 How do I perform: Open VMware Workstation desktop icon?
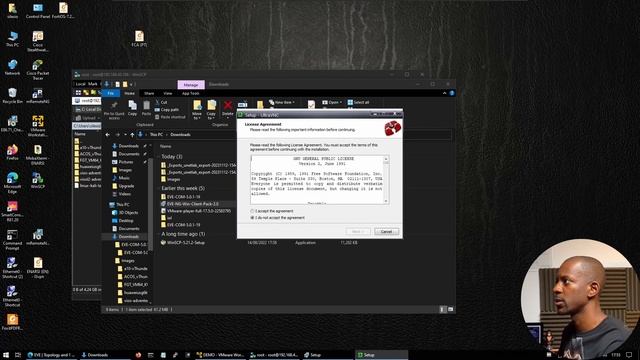tap(38, 126)
